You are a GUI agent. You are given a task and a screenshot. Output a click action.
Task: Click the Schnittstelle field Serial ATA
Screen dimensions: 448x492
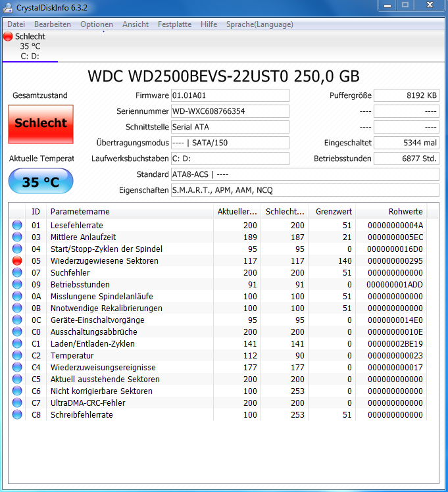(230, 127)
